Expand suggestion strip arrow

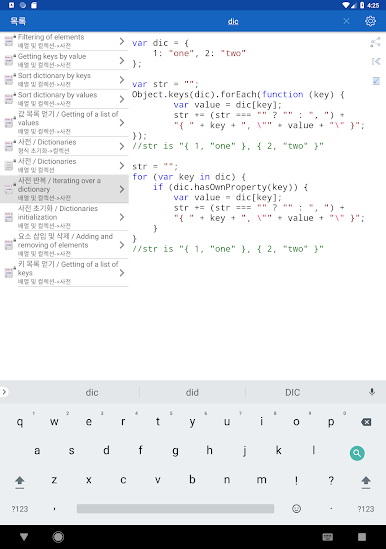coord(4,392)
